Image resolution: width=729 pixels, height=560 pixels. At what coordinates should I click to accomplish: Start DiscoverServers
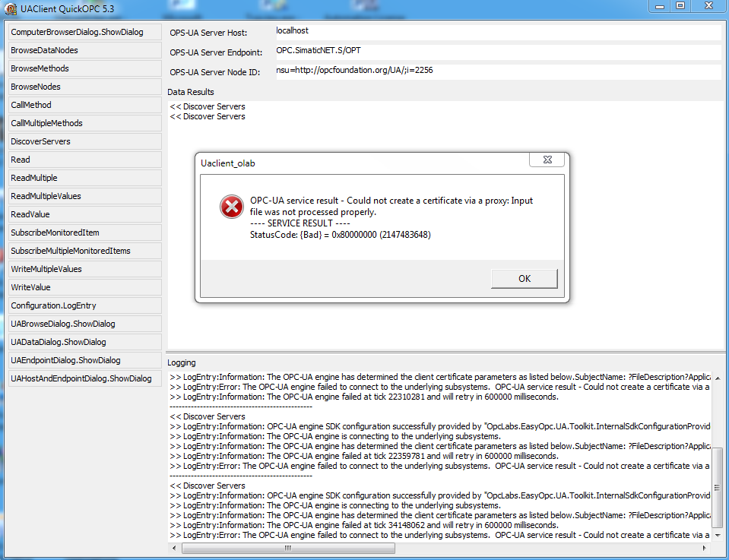pos(85,141)
